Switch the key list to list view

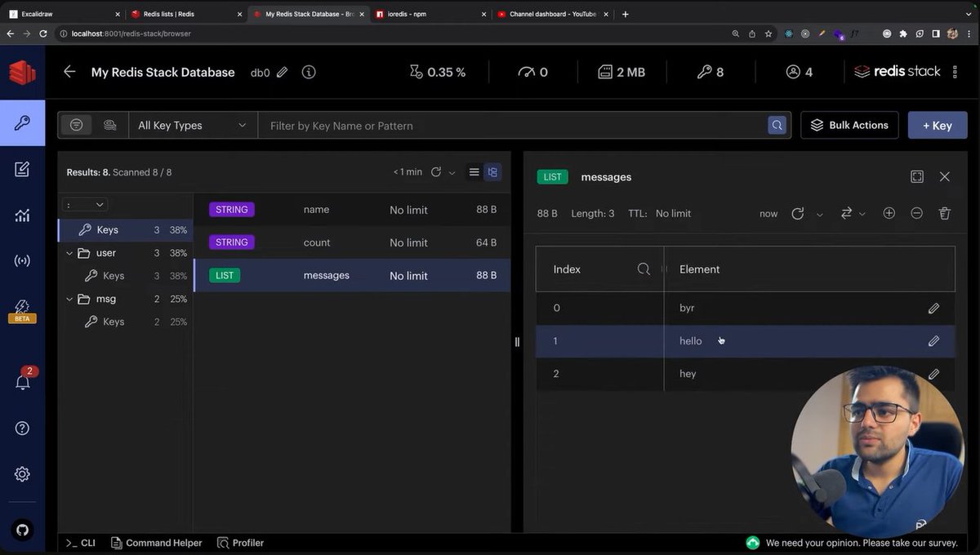(474, 172)
